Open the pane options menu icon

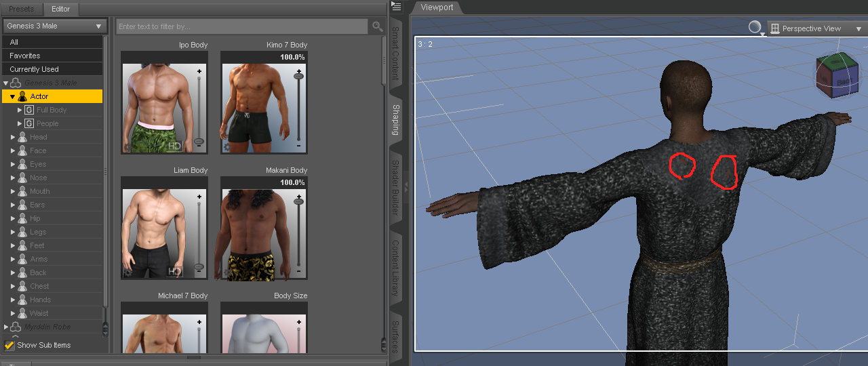[x=397, y=7]
